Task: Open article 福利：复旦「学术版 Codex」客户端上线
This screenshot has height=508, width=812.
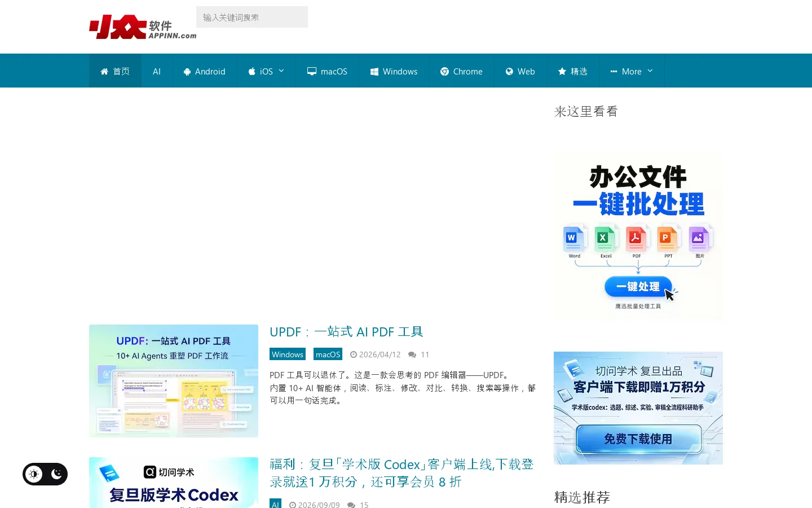Action: [x=401, y=473]
